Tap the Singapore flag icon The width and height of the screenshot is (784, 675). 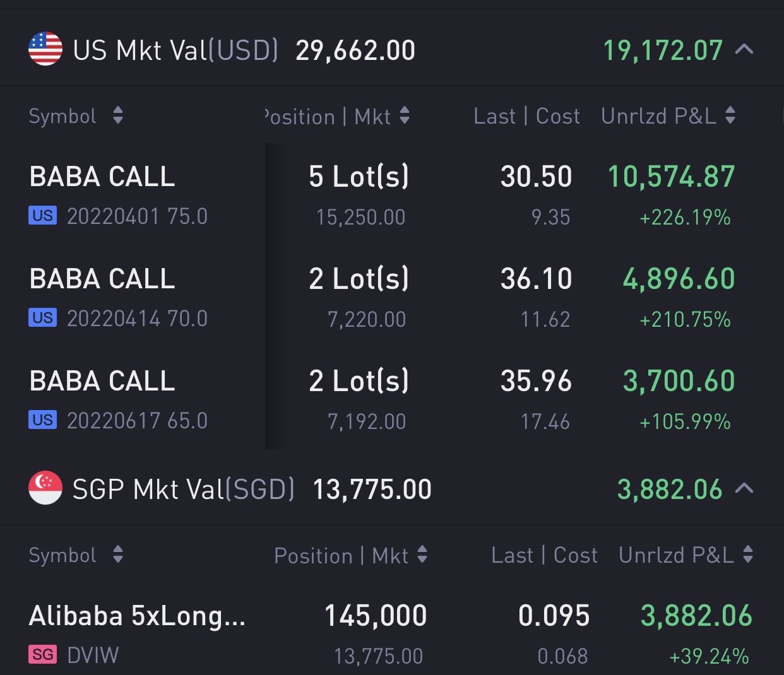coord(45,488)
